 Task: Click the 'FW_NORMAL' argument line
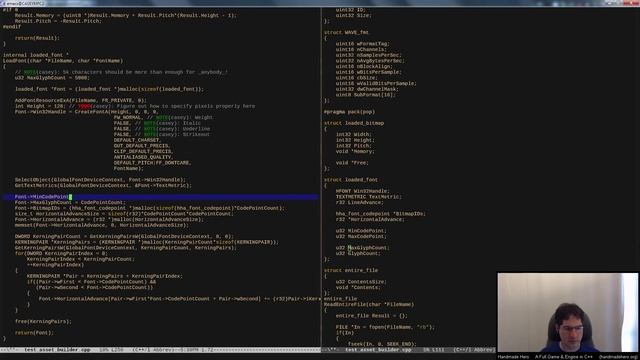point(163,118)
